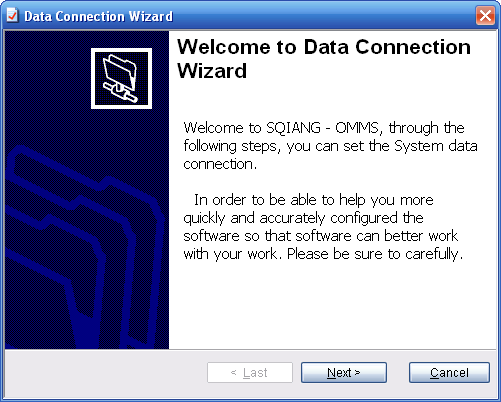Viewport: 501px width, 402px height.
Task: Click the empty gray bar left of Last button
Action: click(x=105, y=372)
